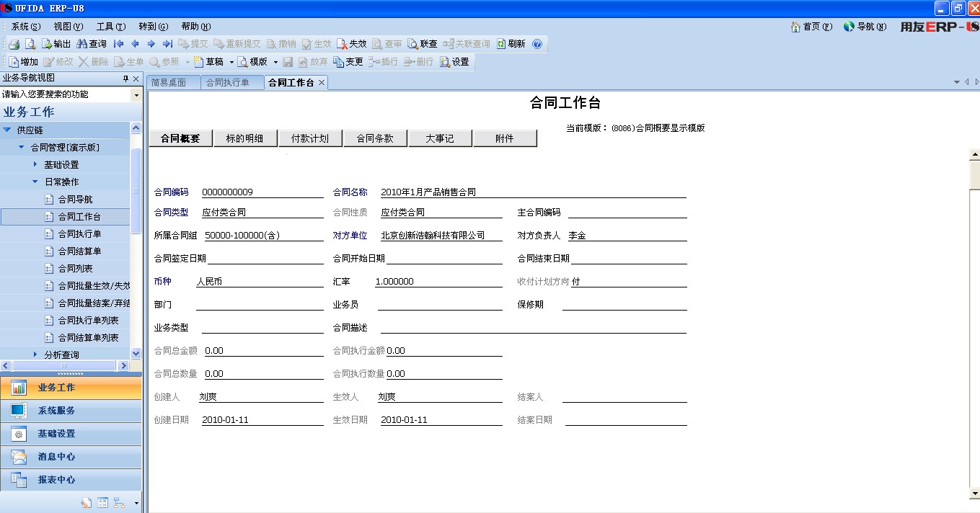Screen dimensions: 980x513
Task: Switch to the 基础设置 navigation section
Action: click(71, 434)
